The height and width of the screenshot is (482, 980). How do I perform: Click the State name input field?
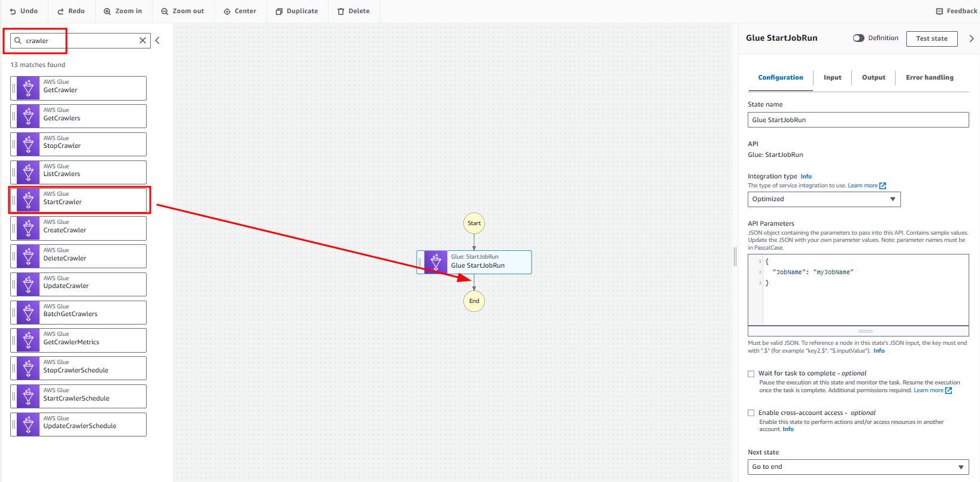[858, 120]
